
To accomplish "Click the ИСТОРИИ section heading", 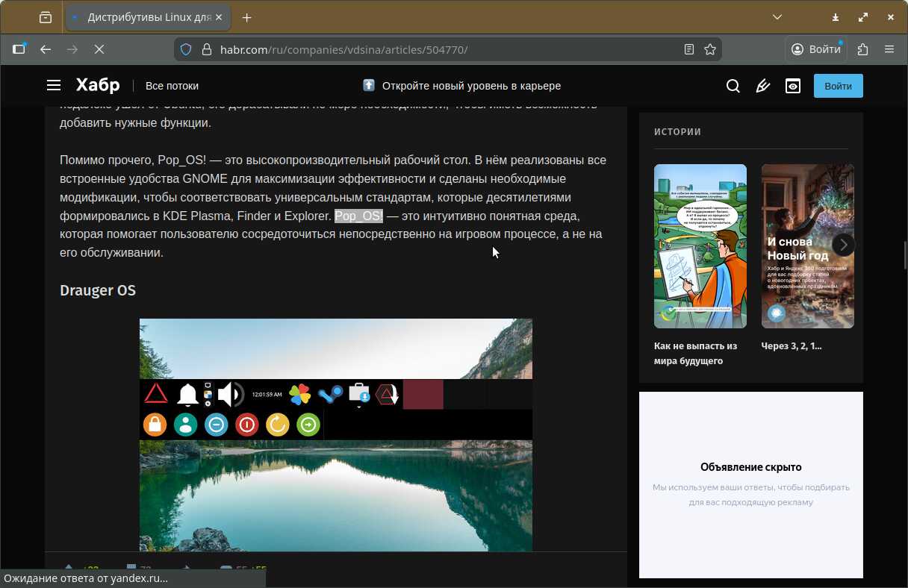I will (677, 132).
